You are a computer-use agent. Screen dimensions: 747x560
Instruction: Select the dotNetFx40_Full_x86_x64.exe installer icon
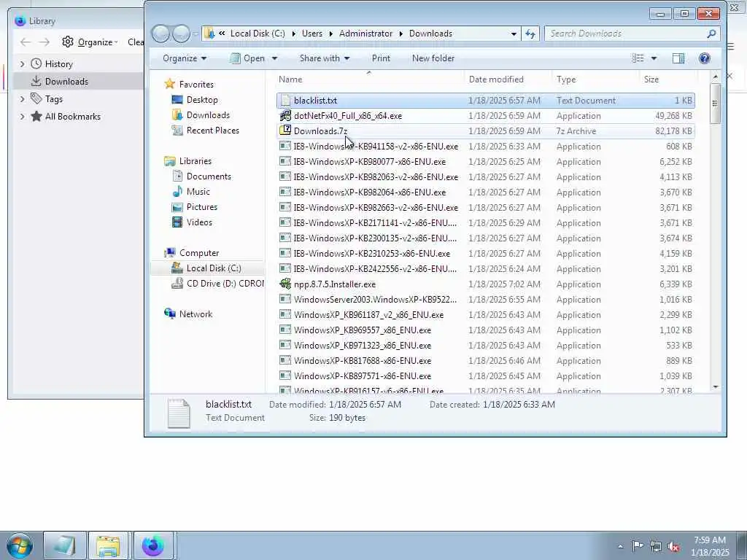tap(285, 116)
